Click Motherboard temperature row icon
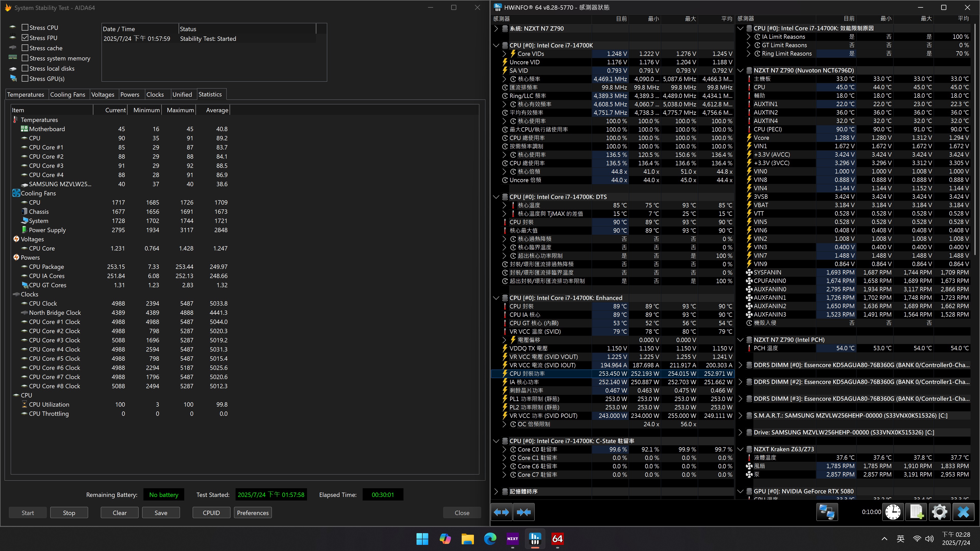The width and height of the screenshot is (980, 551). click(24, 129)
